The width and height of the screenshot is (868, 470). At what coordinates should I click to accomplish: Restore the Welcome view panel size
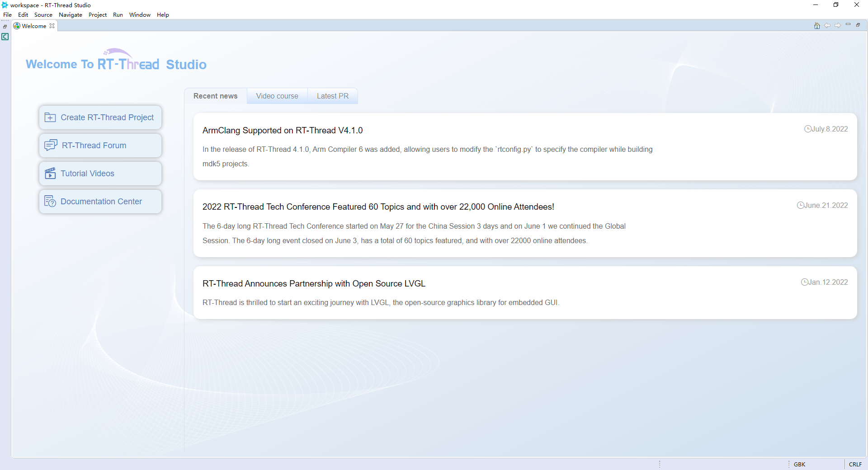(858, 25)
